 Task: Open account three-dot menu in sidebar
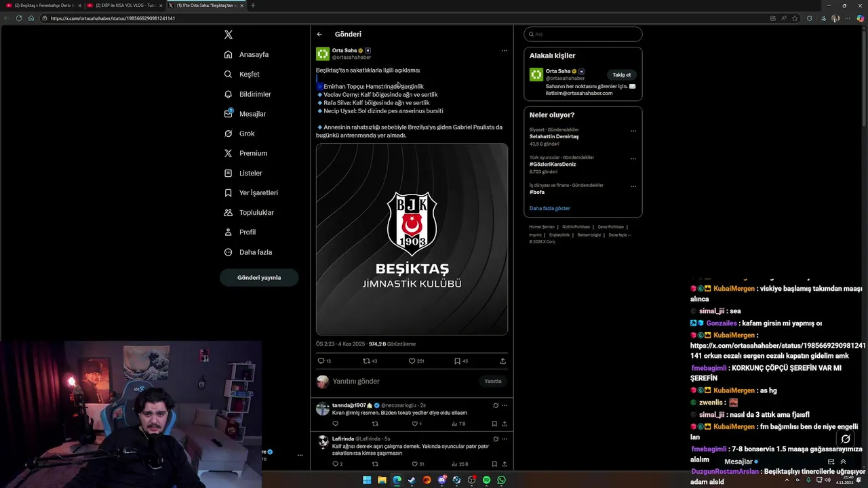(300, 455)
